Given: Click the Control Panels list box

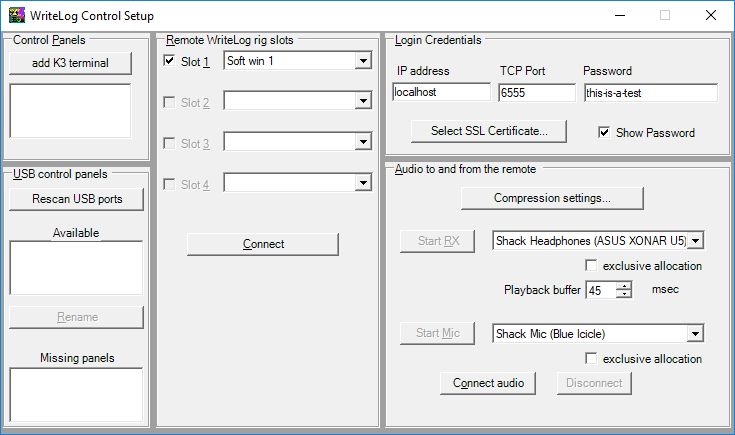Looking at the screenshot, I should [70, 111].
